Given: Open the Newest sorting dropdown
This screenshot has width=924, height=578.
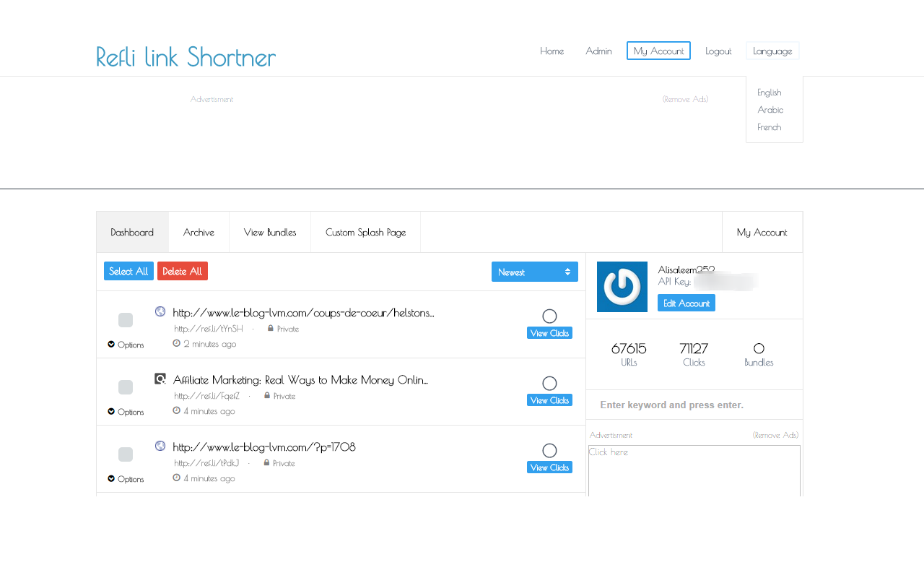Looking at the screenshot, I should click(534, 272).
